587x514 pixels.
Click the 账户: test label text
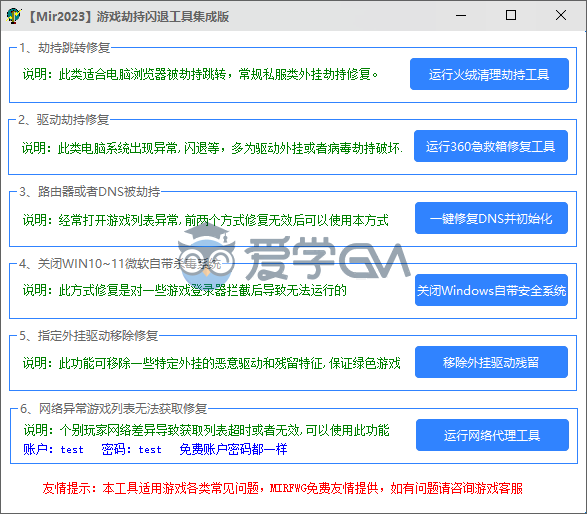point(54,449)
